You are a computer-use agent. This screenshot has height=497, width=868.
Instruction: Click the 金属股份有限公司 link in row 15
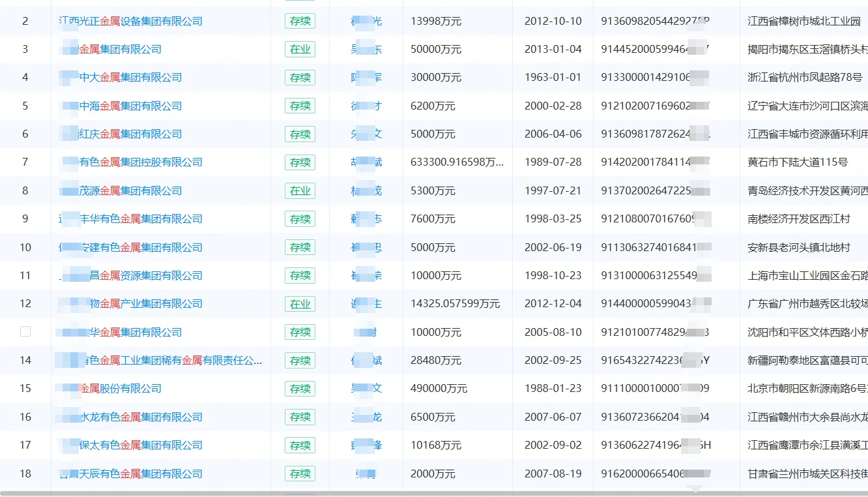pos(120,388)
